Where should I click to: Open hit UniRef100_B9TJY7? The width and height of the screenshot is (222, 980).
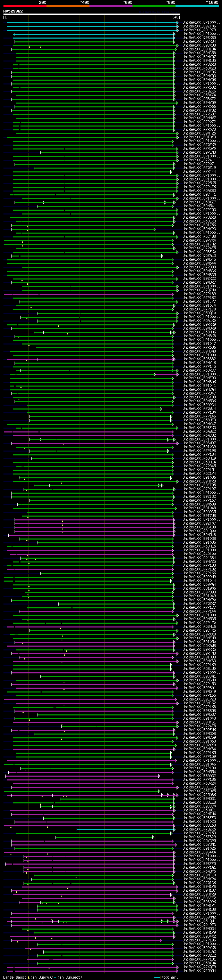pos(199,302)
